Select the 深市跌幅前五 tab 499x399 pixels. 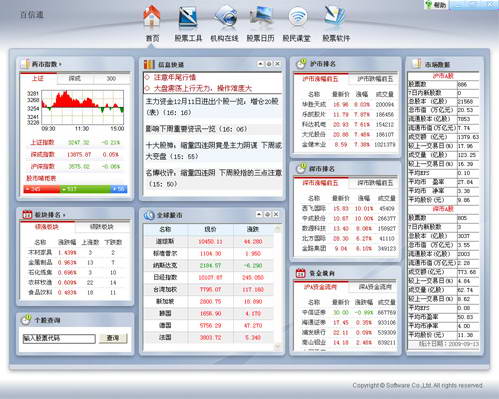(374, 183)
